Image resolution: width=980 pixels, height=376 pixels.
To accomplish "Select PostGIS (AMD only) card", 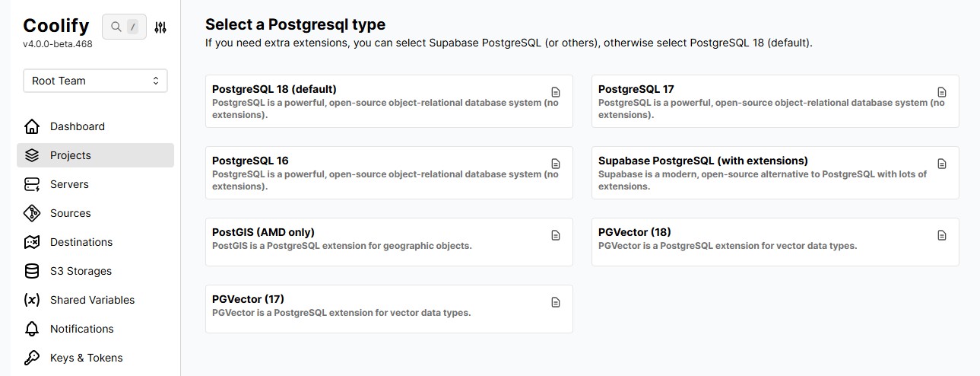I will (x=389, y=242).
